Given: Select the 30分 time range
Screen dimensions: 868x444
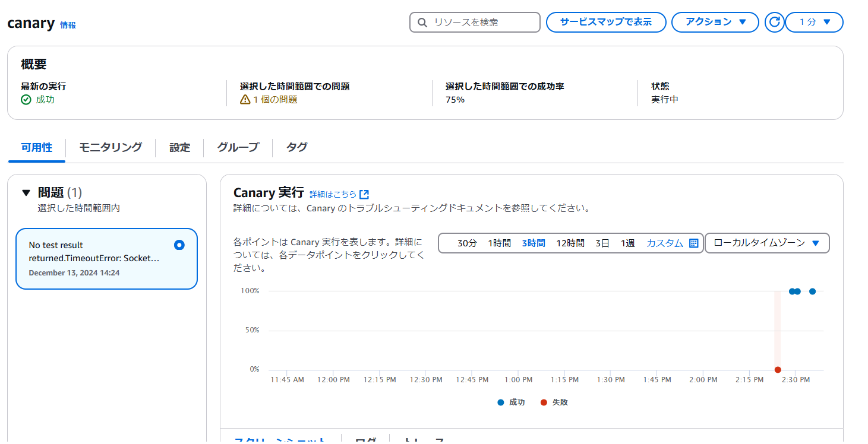Looking at the screenshot, I should pyautogui.click(x=467, y=243).
